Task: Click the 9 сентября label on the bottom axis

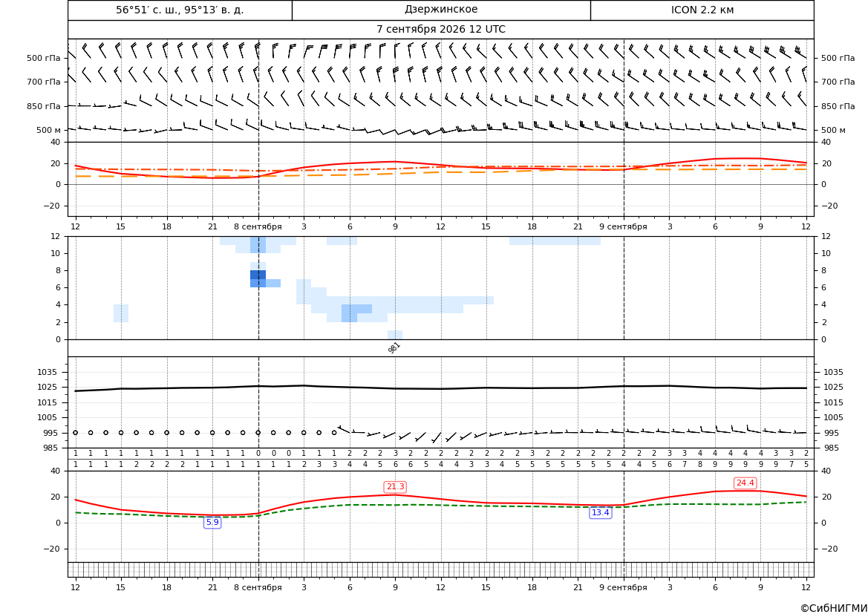Action: click(623, 587)
